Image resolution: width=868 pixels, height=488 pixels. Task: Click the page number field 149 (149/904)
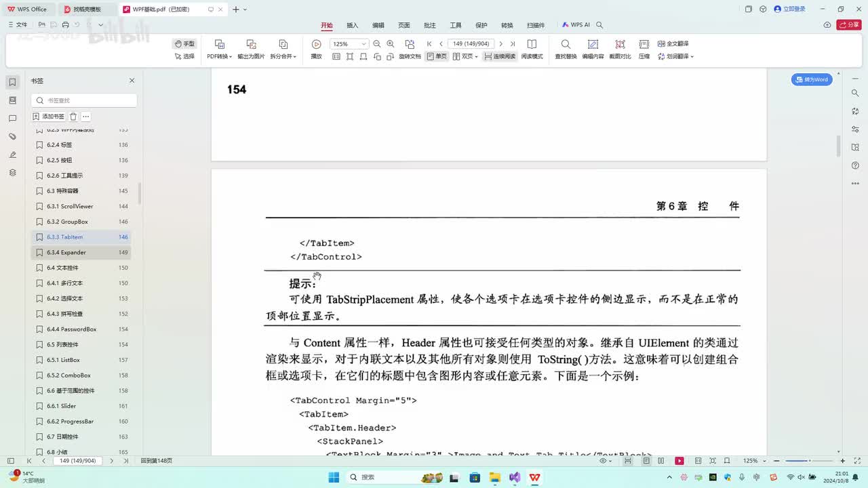coord(471,43)
